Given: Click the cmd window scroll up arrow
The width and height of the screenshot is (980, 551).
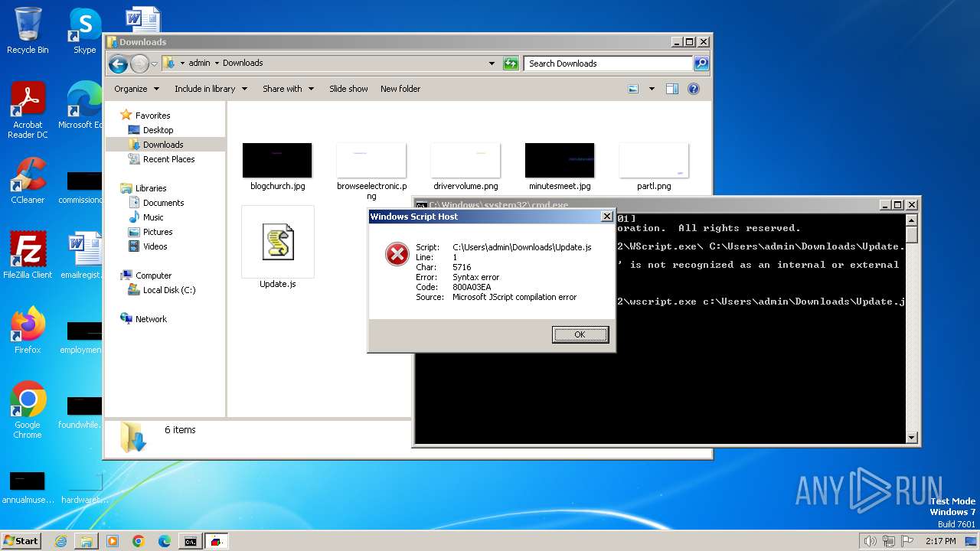Looking at the screenshot, I should 911,220.
